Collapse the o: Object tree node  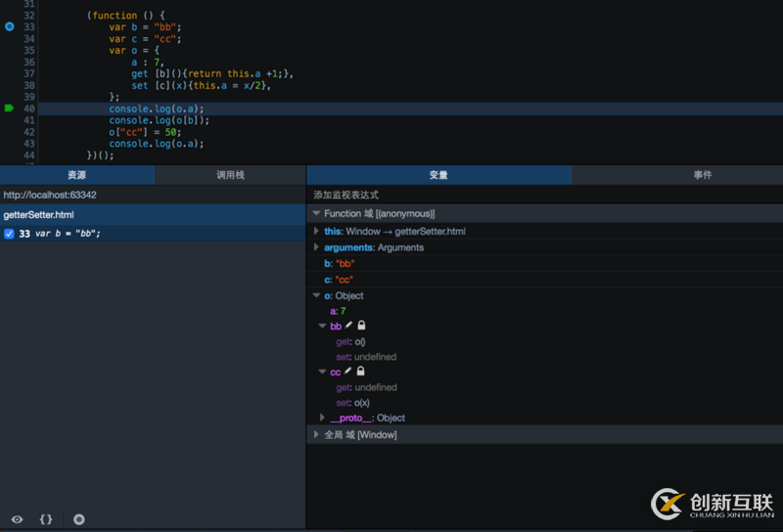[x=316, y=295]
